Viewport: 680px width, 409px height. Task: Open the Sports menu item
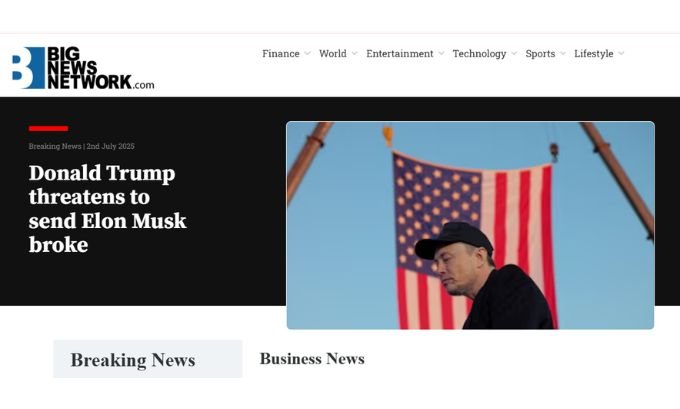click(x=540, y=54)
